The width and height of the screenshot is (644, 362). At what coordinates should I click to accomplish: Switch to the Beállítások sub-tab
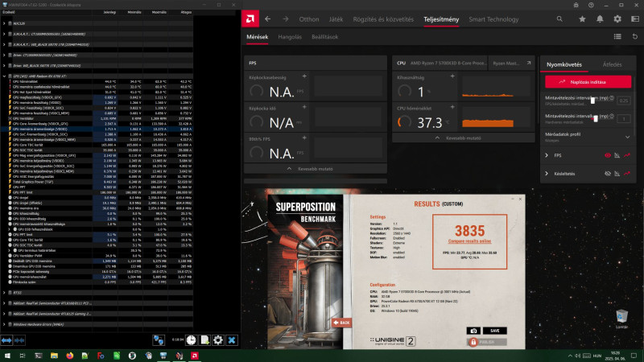[324, 37]
